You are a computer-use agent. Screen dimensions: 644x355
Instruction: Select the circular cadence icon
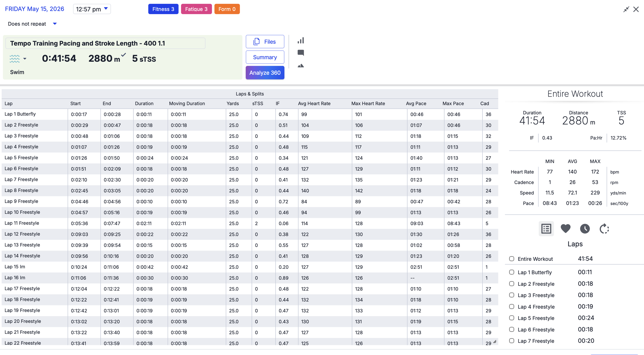[604, 228]
